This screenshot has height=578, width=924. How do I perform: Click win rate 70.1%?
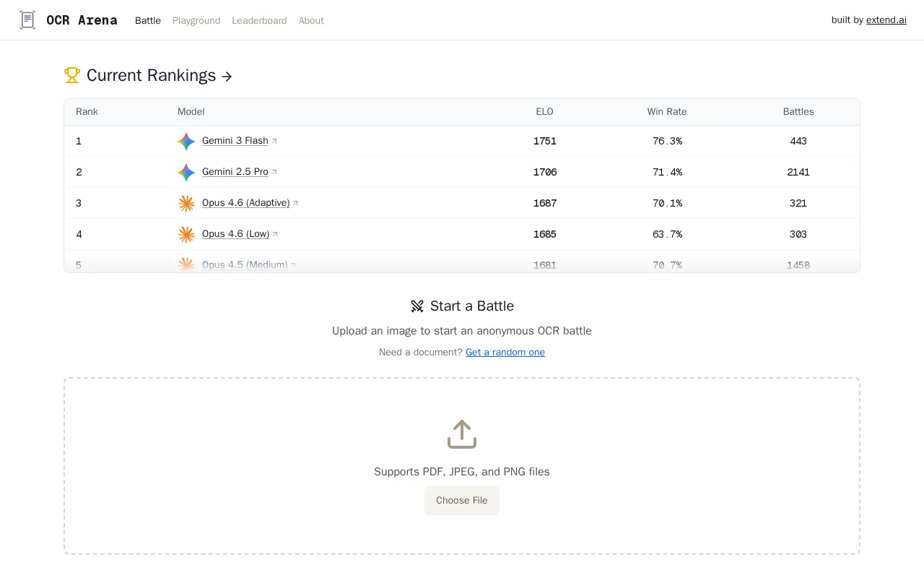tap(667, 203)
